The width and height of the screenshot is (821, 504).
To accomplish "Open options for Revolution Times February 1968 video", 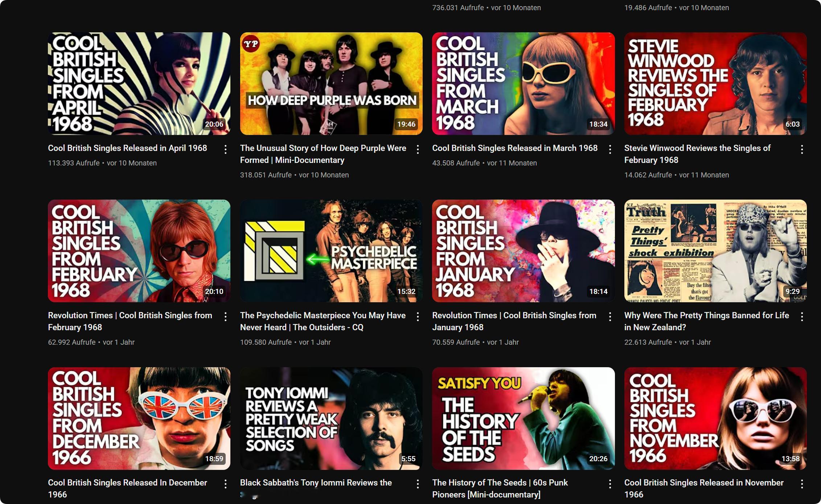I will [x=225, y=316].
